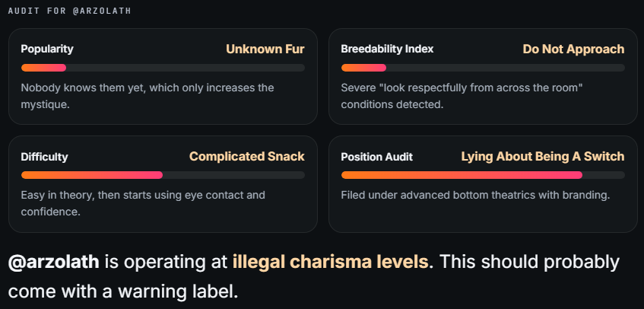644x309 pixels.
Task: Click the Difficulty progress bar
Action: tap(163, 175)
